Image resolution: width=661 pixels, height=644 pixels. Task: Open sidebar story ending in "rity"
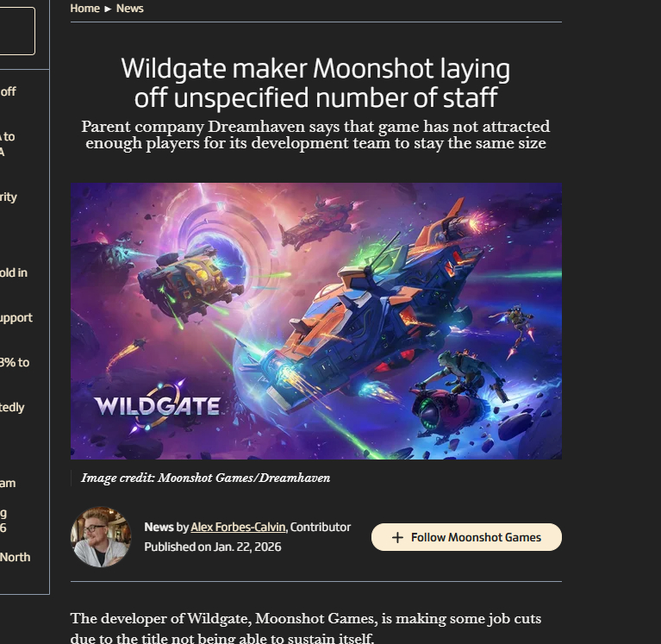[9, 197]
